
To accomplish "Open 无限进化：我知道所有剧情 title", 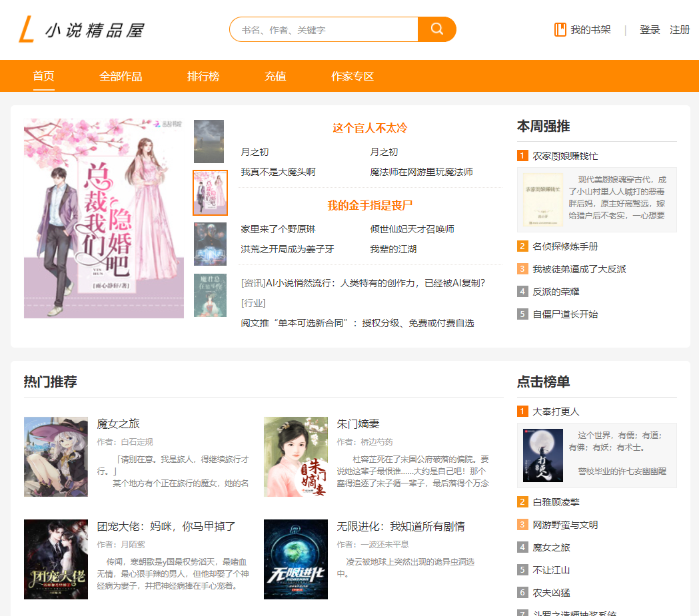I will [400, 527].
